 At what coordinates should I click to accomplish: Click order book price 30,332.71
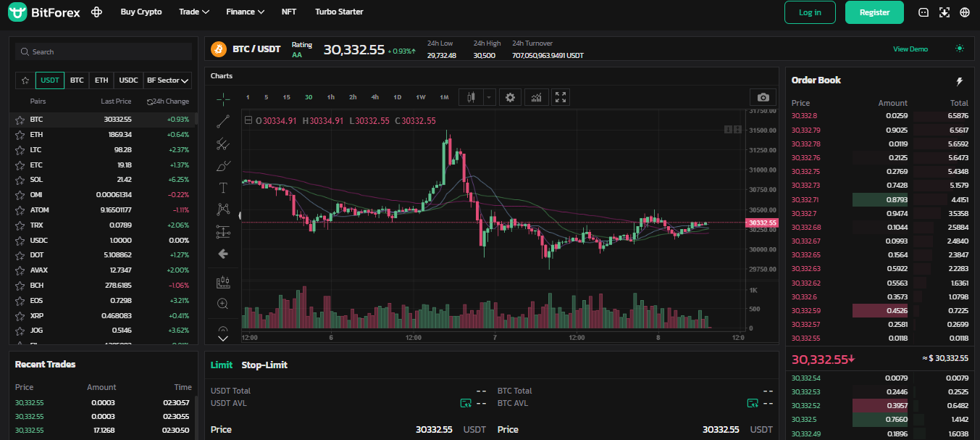click(805, 200)
